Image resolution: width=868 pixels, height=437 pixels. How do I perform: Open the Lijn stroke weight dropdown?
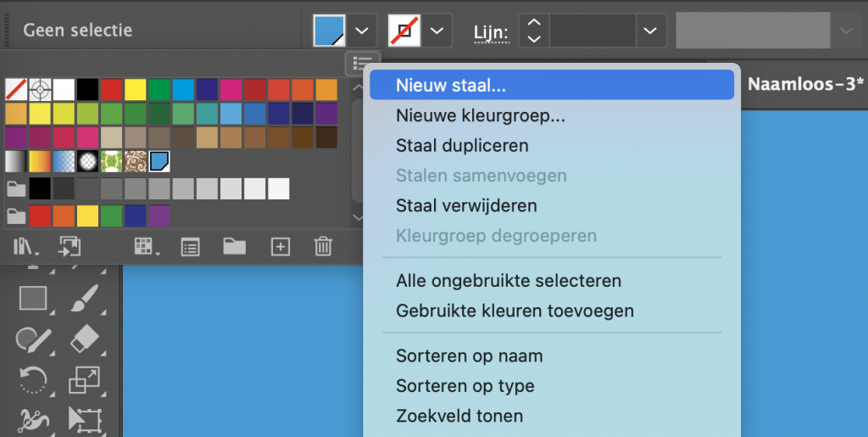pyautogui.click(x=650, y=31)
